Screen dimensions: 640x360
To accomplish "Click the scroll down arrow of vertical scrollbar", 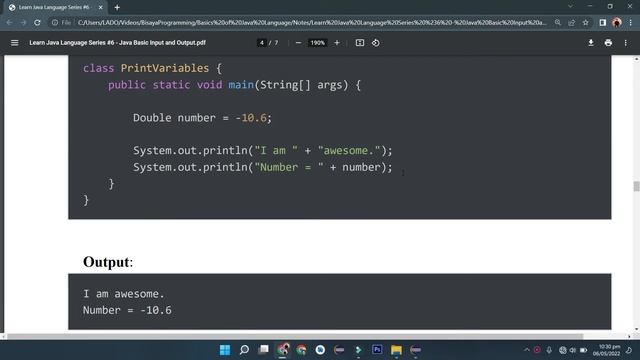I will (636, 329).
